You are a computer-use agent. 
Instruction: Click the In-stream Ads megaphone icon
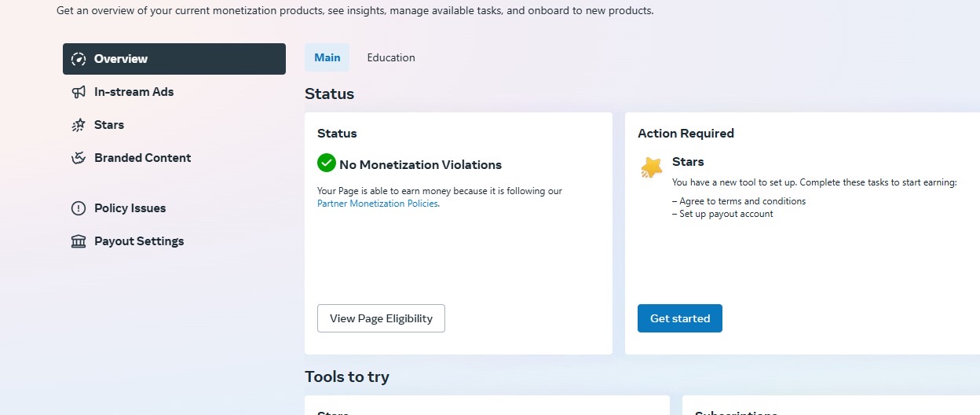79,92
